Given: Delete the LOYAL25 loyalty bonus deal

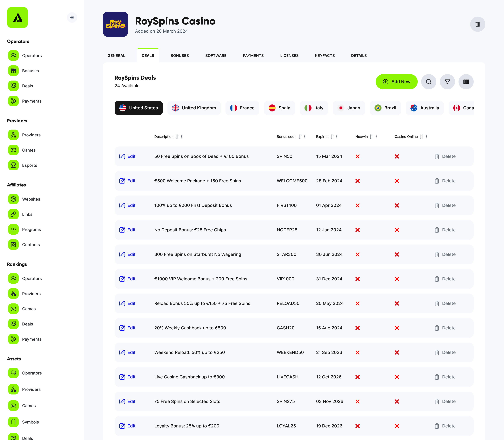Looking at the screenshot, I should (445, 426).
